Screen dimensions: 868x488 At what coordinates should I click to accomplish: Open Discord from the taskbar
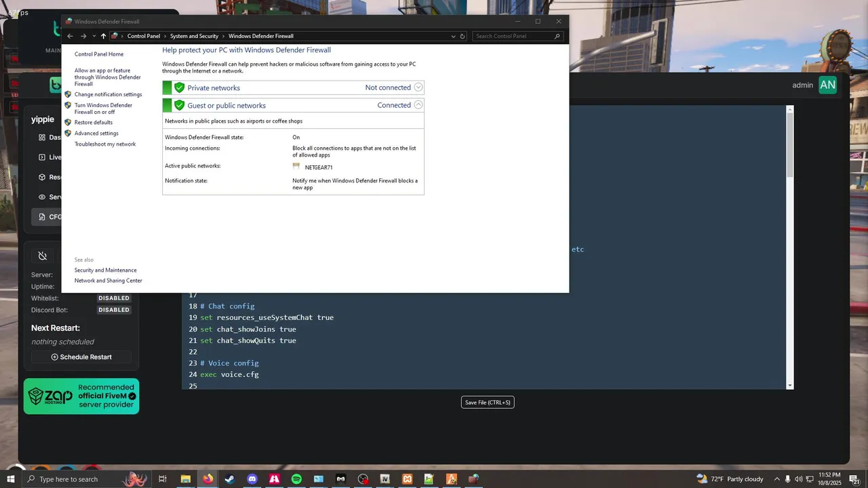[252, 479]
